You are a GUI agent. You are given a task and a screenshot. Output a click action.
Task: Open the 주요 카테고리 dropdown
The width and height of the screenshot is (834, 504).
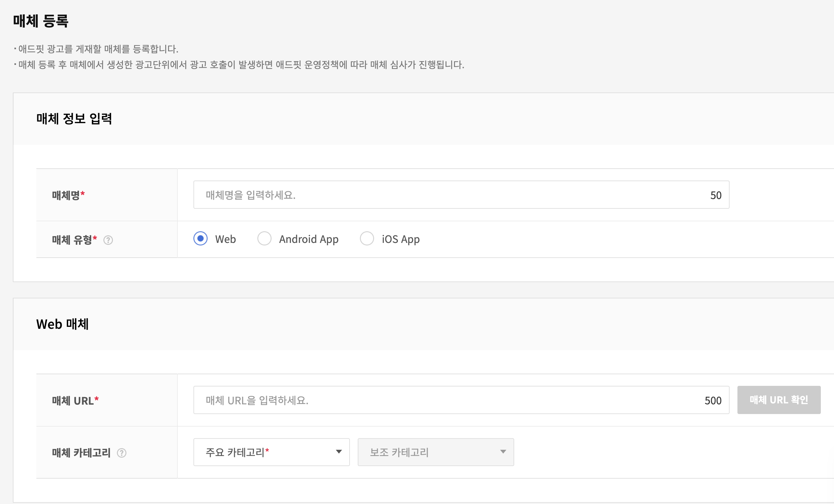pyautogui.click(x=271, y=452)
